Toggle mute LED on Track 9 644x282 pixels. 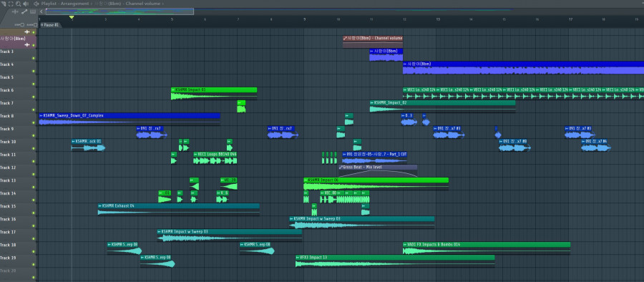coord(33,136)
